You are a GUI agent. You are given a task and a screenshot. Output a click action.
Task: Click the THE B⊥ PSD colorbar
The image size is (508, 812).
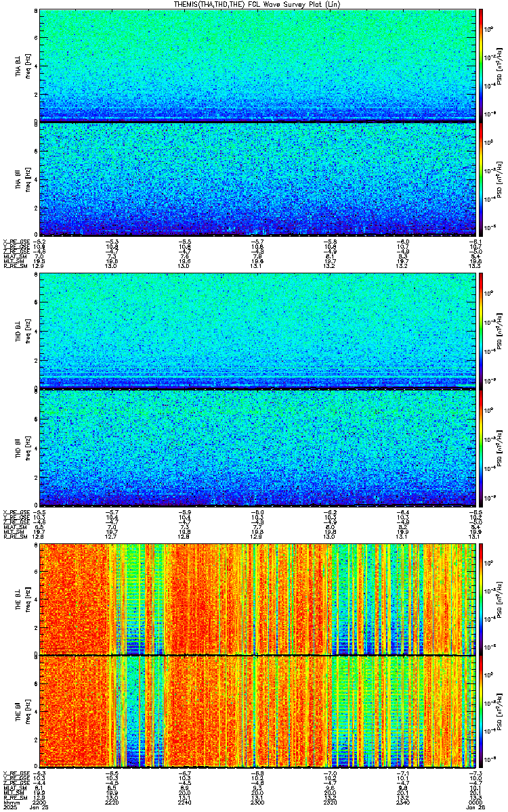pos(481,599)
